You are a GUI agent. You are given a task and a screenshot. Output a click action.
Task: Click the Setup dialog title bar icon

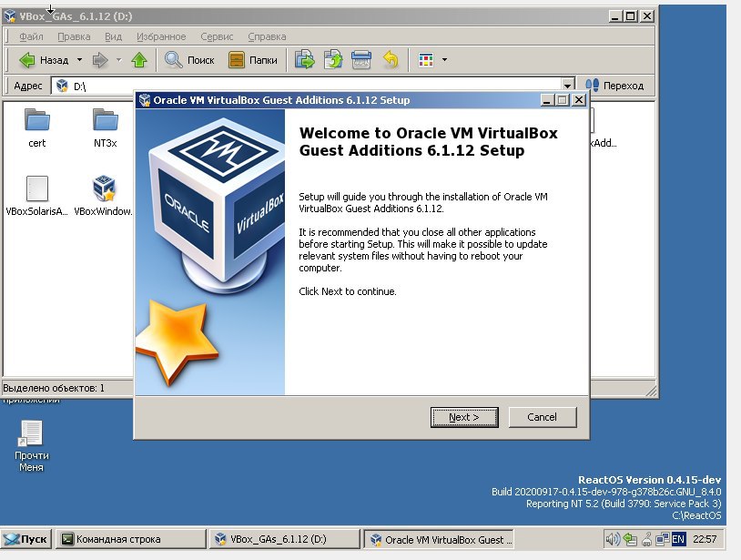pos(145,100)
